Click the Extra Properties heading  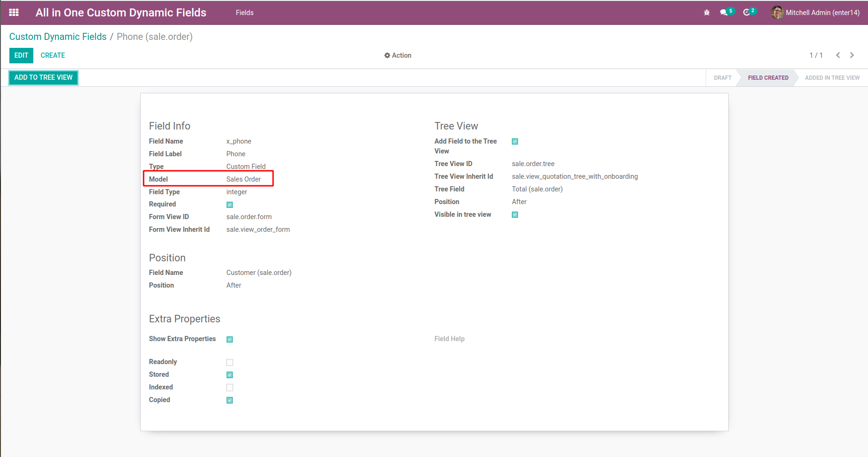[184, 319]
